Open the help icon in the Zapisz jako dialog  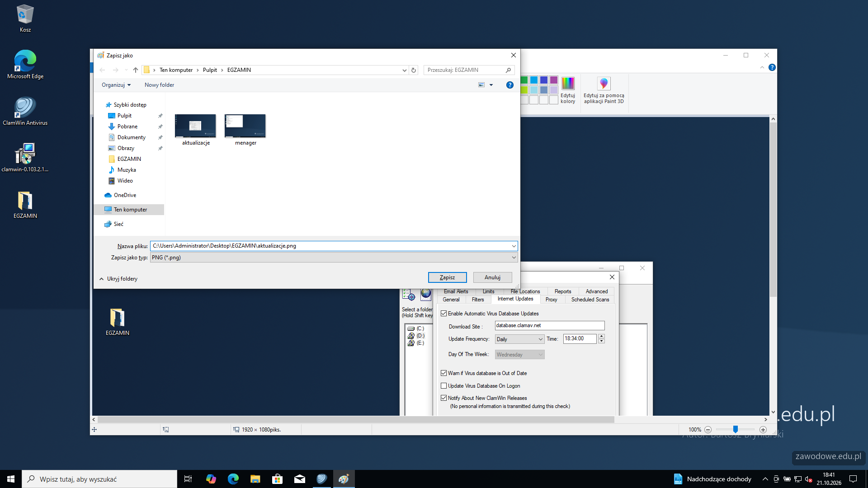pos(510,85)
